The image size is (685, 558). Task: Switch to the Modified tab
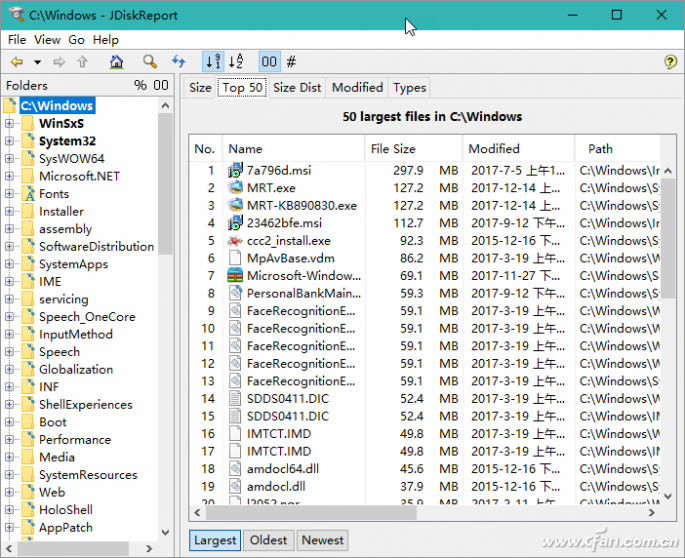(x=357, y=87)
